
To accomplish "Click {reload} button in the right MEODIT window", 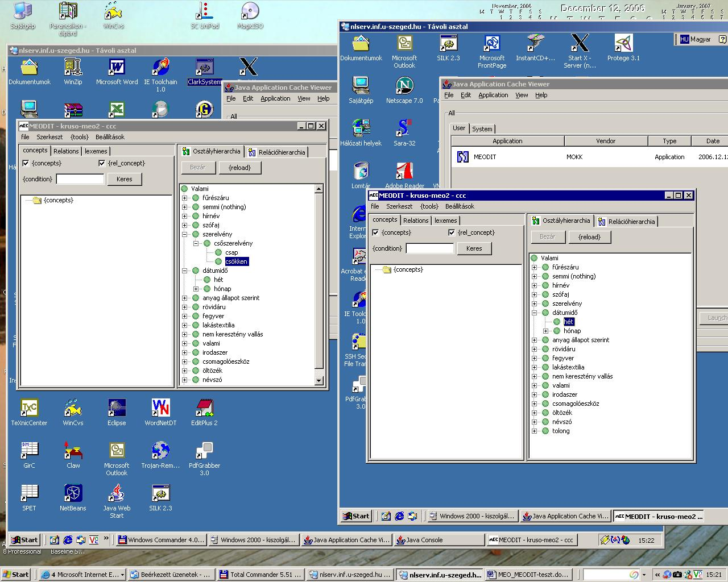I will 589,237.
